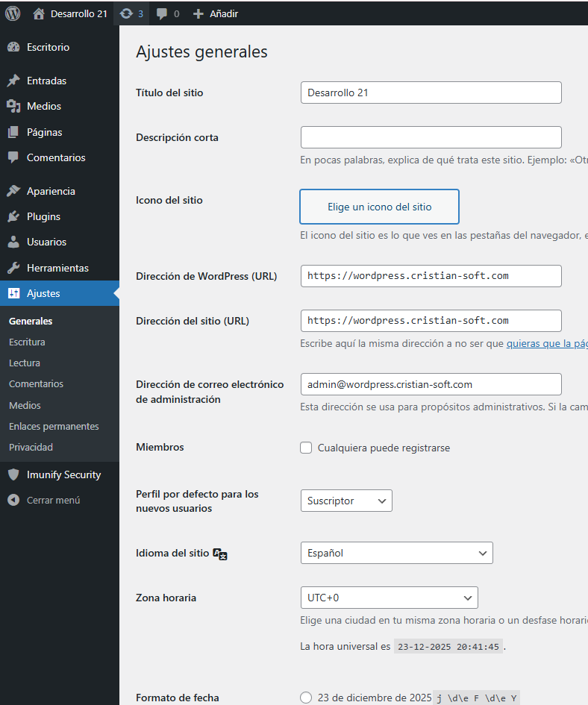Image resolution: width=588 pixels, height=705 pixels.
Task: Open Escritorio dashboard from sidebar
Action: [x=48, y=47]
